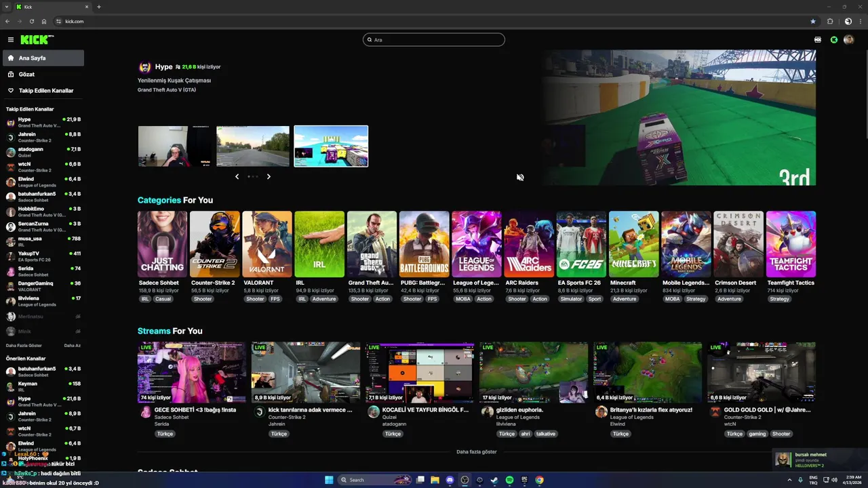
Task: Open the ARC Raiders category card
Action: (x=529, y=244)
